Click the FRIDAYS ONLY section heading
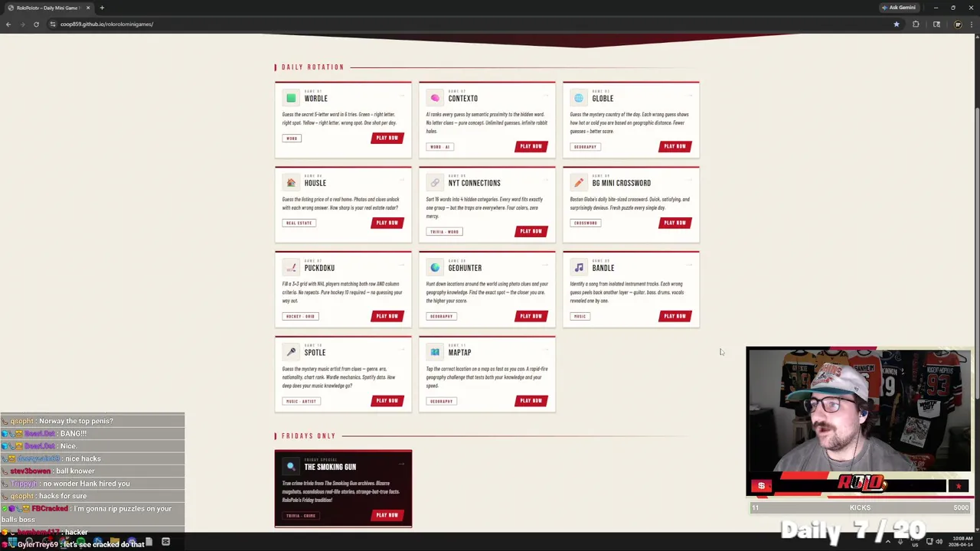 (x=309, y=435)
